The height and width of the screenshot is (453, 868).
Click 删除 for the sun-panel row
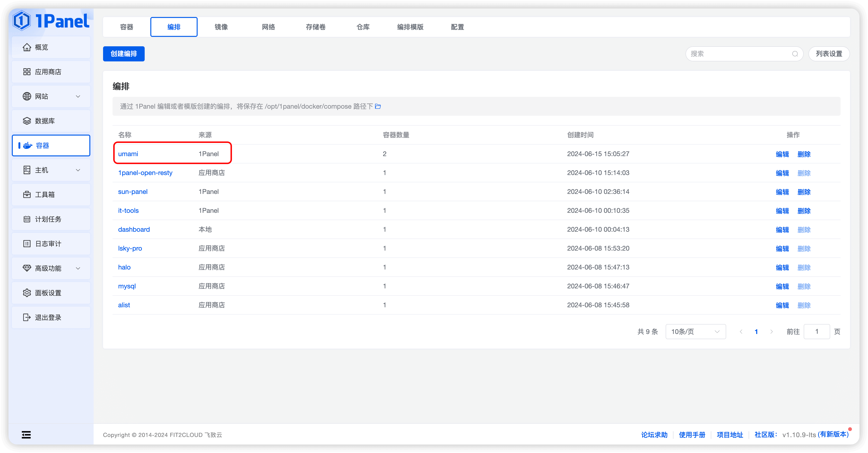click(x=804, y=192)
